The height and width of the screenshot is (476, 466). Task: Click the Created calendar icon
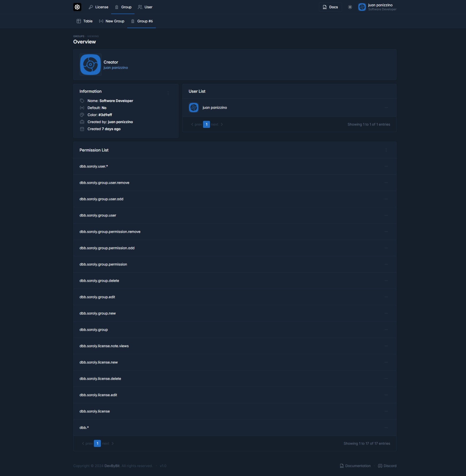click(82, 129)
